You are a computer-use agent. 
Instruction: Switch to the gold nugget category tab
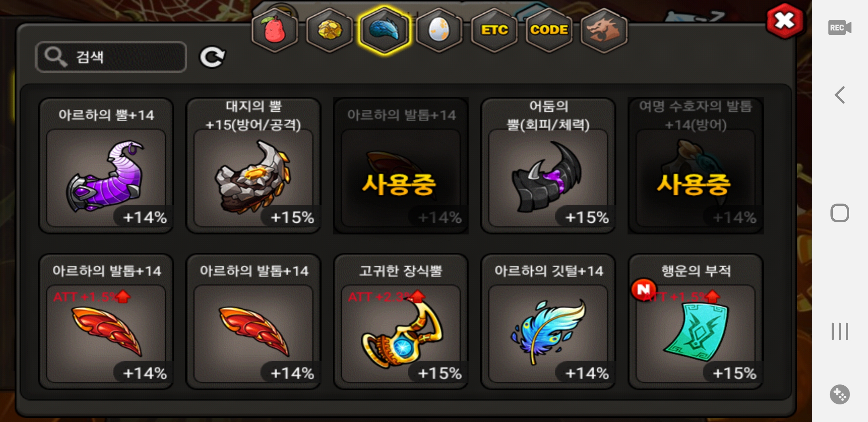coord(330,30)
